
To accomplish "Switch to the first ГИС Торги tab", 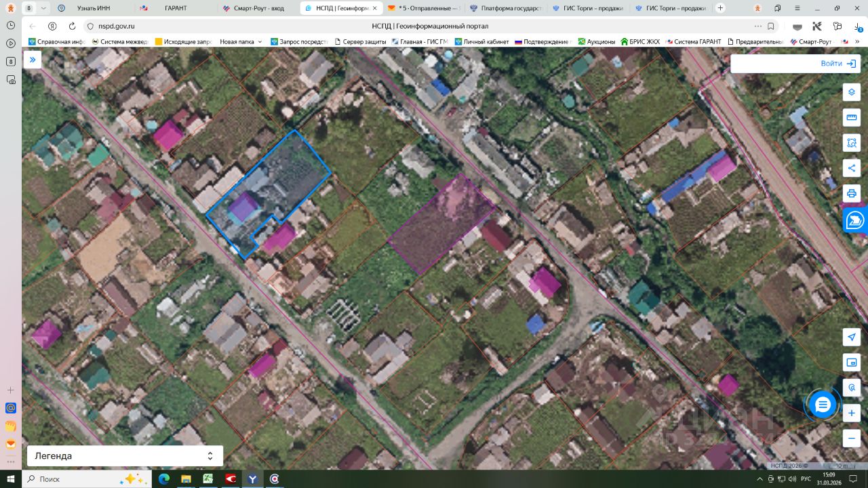I will 588,8.
